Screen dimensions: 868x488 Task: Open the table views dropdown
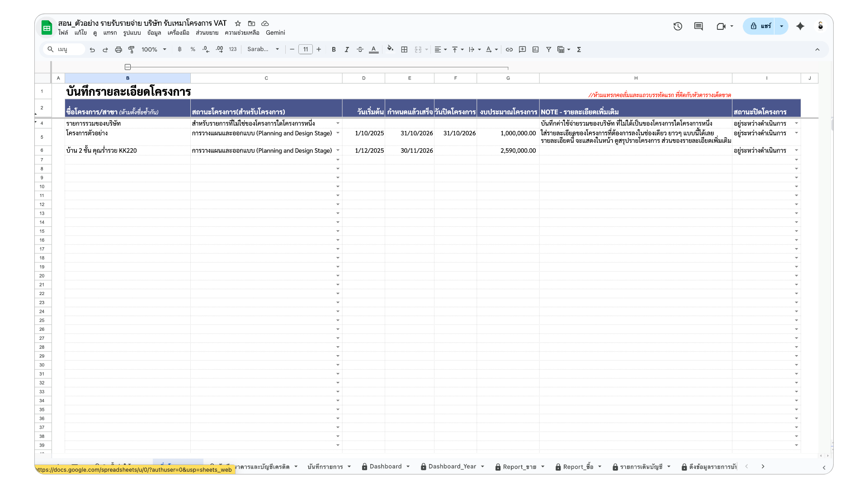pos(564,50)
